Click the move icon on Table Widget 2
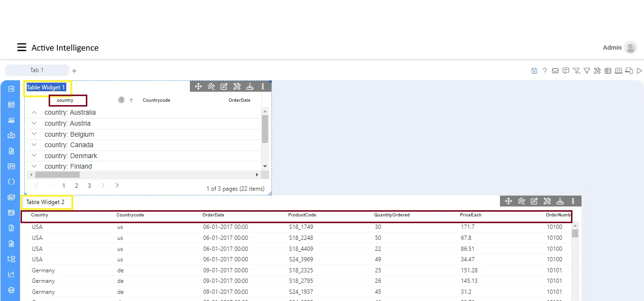The width and height of the screenshot is (644, 301). [x=509, y=201]
